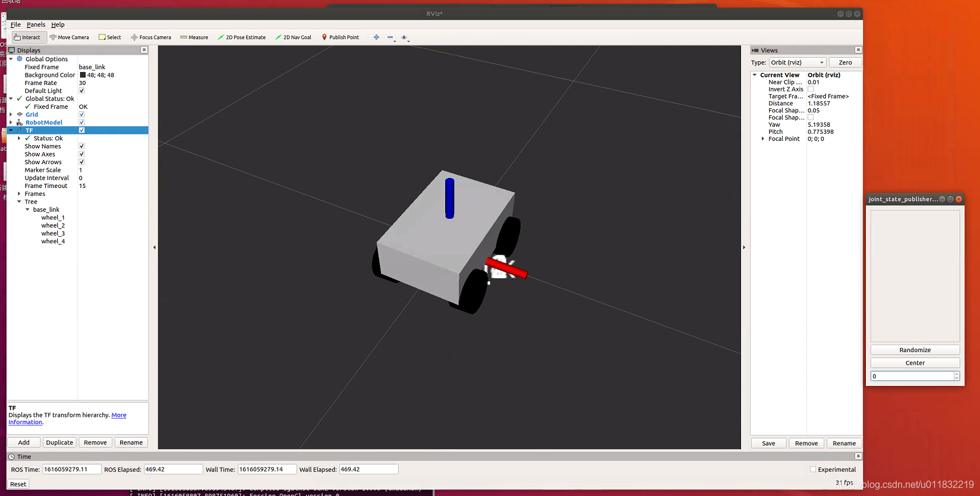The image size is (980, 496).
Task: Toggle the Show Arrows checkbox
Action: pyautogui.click(x=82, y=162)
